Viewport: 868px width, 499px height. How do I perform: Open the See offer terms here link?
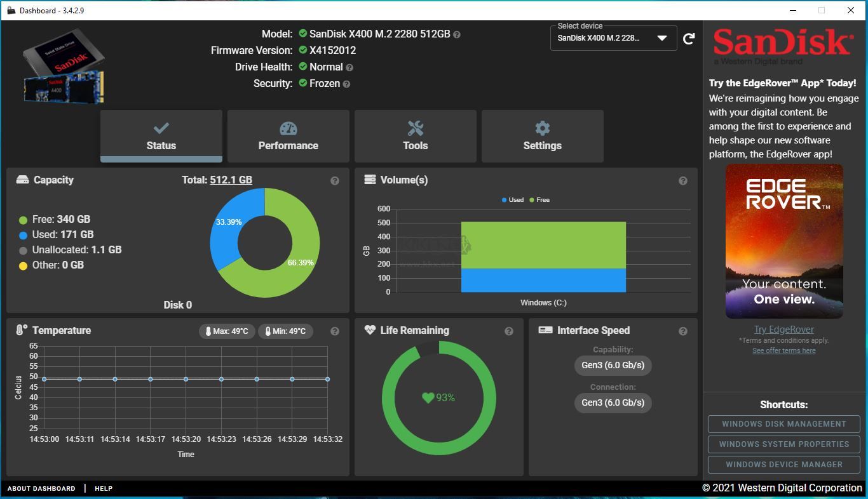click(783, 350)
